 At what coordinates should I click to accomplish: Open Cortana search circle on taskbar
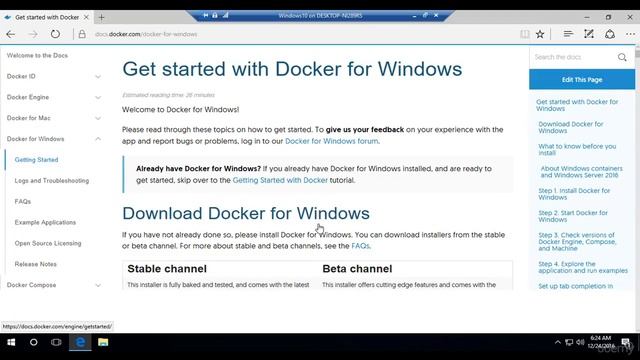pyautogui.click(x=33, y=342)
